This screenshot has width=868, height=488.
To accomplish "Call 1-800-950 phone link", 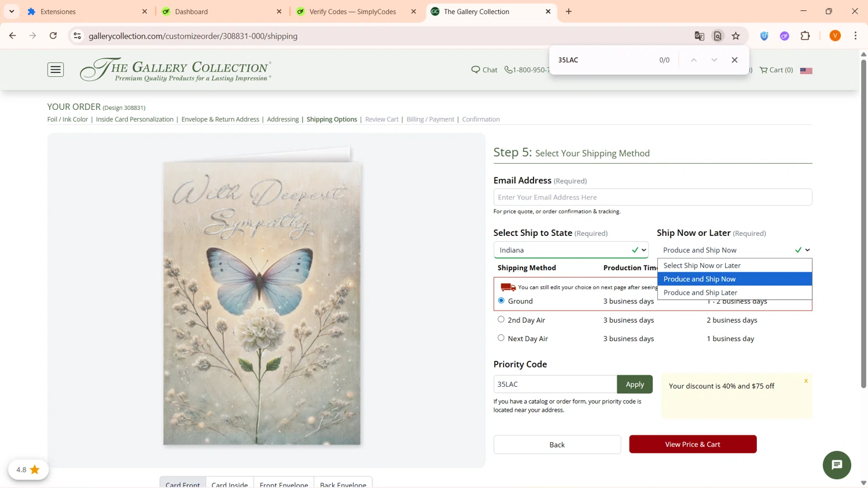I will [527, 70].
